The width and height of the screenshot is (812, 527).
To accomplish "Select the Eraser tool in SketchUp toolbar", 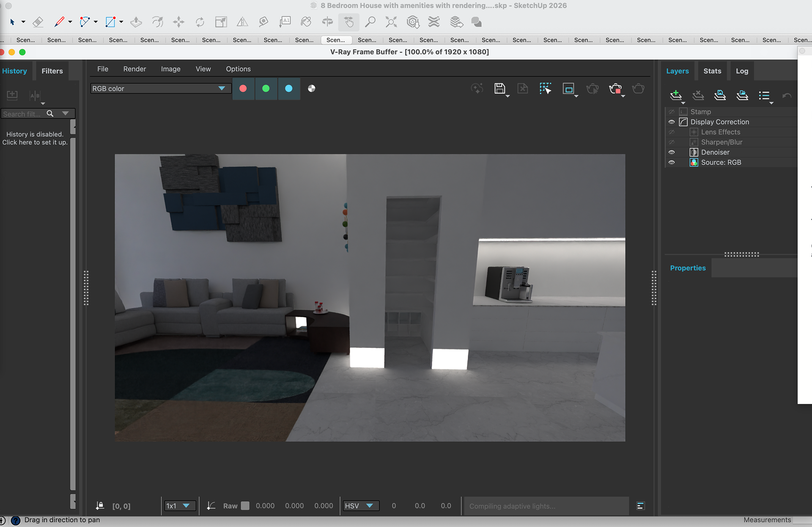I will click(38, 22).
